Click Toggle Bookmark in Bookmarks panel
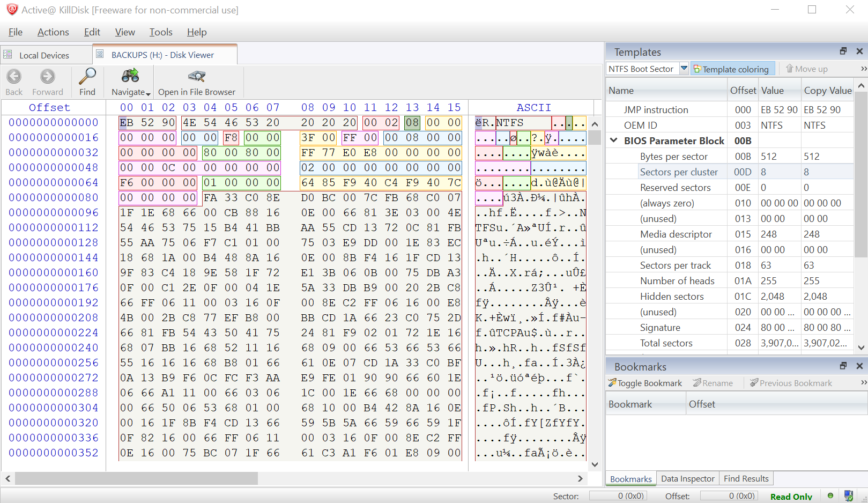This screenshot has width=868, height=503. click(645, 383)
